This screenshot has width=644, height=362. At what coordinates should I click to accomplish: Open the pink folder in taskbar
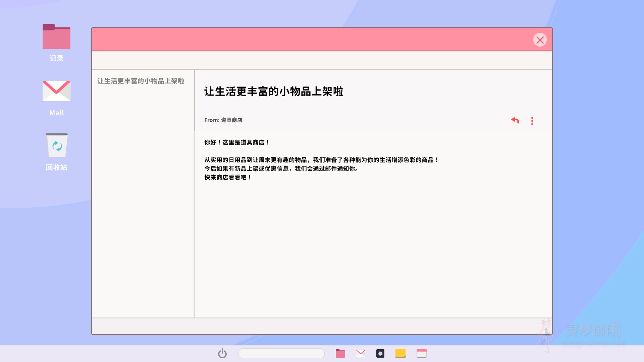[340, 353]
